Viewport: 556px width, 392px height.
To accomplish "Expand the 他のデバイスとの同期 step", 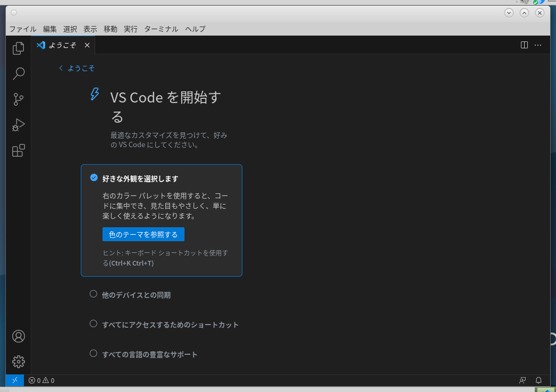I will coord(136,295).
